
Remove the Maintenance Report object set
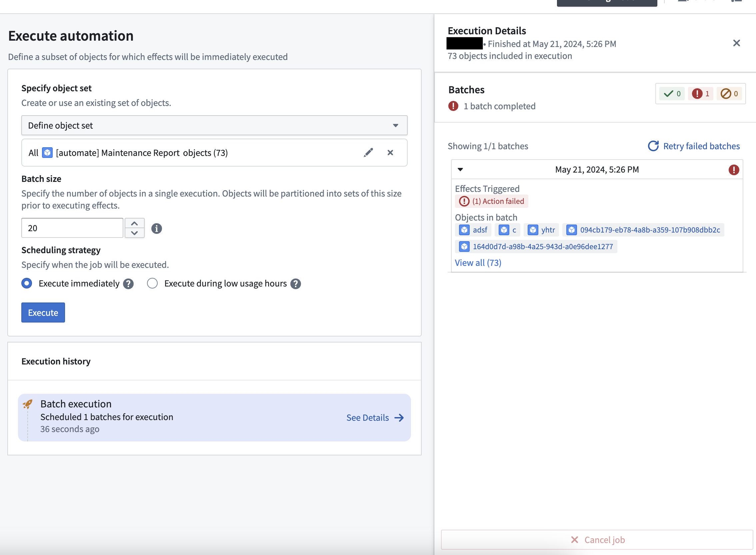point(390,153)
